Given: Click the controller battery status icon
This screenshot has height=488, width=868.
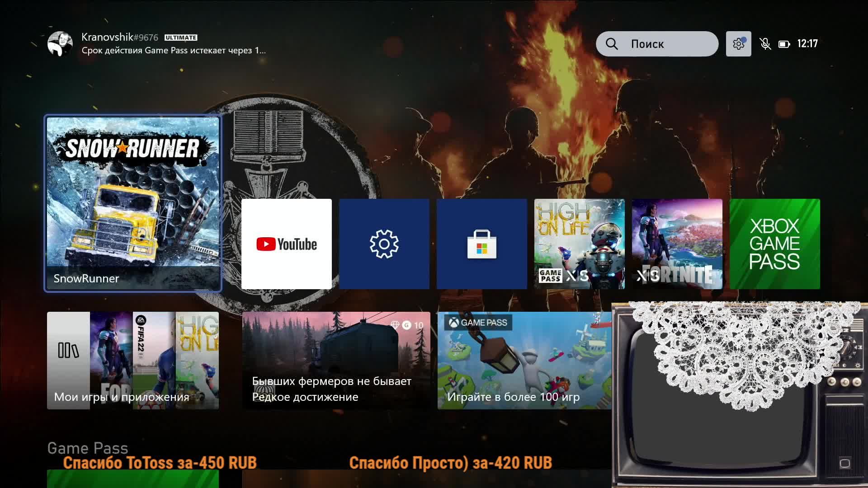Looking at the screenshot, I should [x=784, y=44].
